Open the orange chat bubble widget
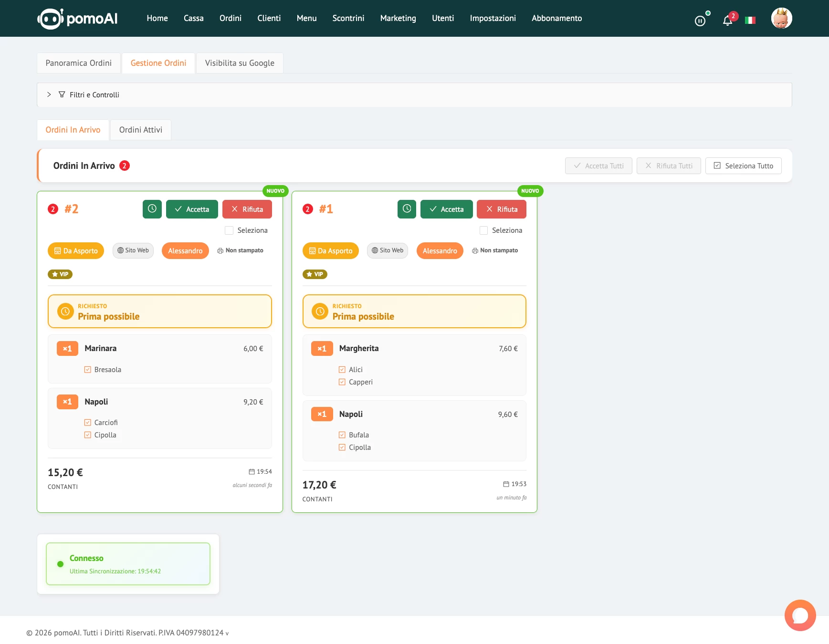Screen dimensions: 829x644 click(x=800, y=615)
